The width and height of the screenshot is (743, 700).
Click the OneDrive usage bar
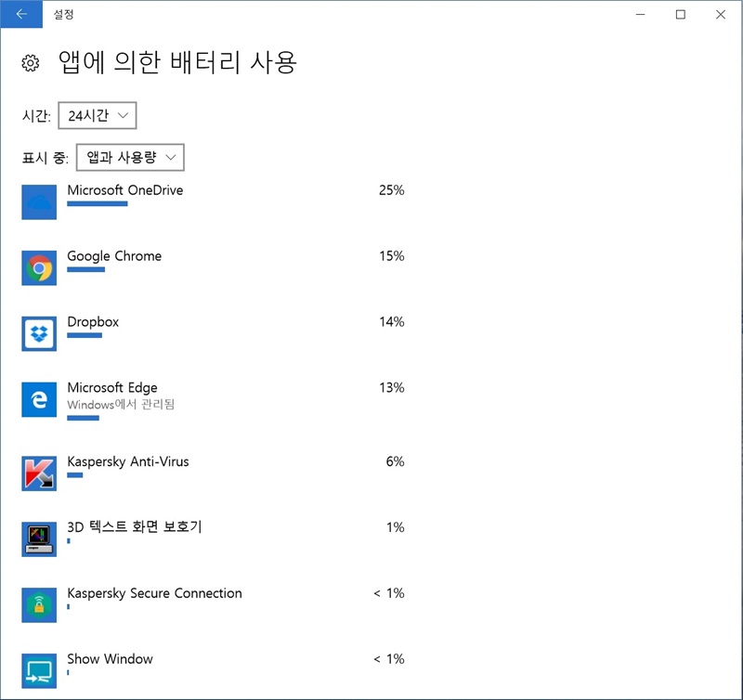pyautogui.click(x=98, y=203)
